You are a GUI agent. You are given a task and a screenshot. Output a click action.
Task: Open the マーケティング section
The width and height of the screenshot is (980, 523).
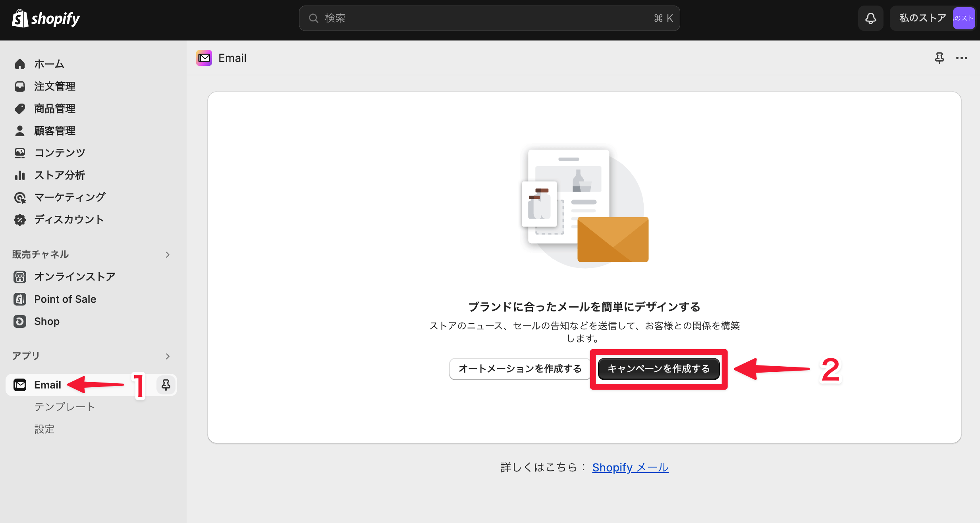tap(70, 197)
